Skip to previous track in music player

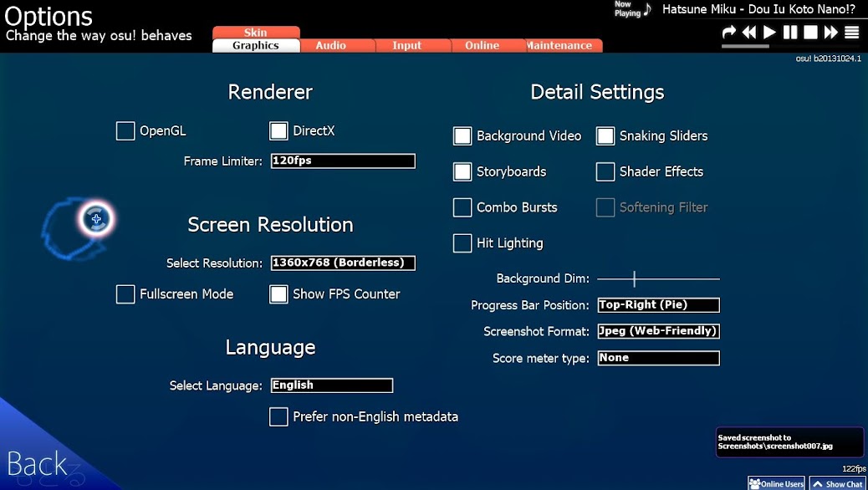pos(749,32)
